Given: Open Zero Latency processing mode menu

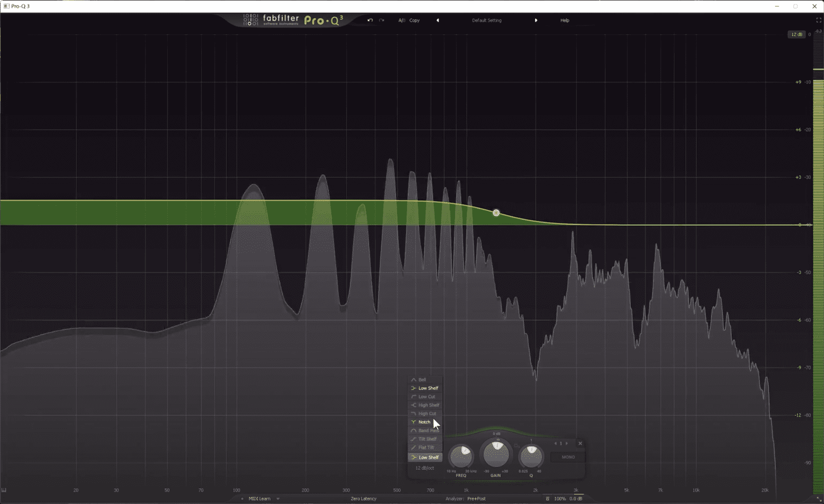Looking at the screenshot, I should pyautogui.click(x=363, y=499).
